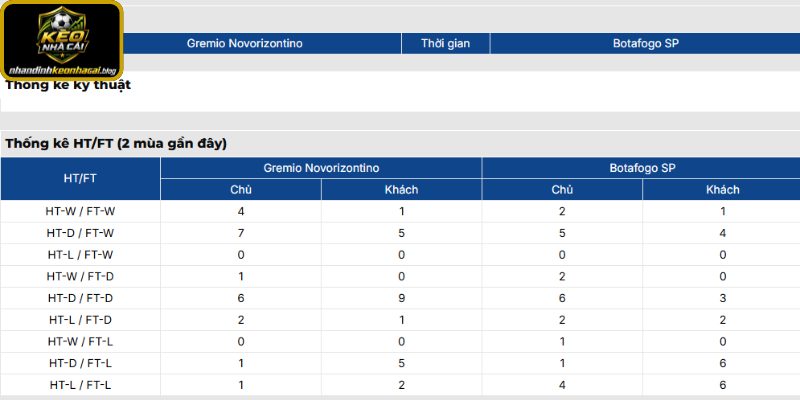Select the Gremio Novorizontino header in top bar
Image resolution: width=800 pixels, height=400 pixels.
[x=244, y=43]
